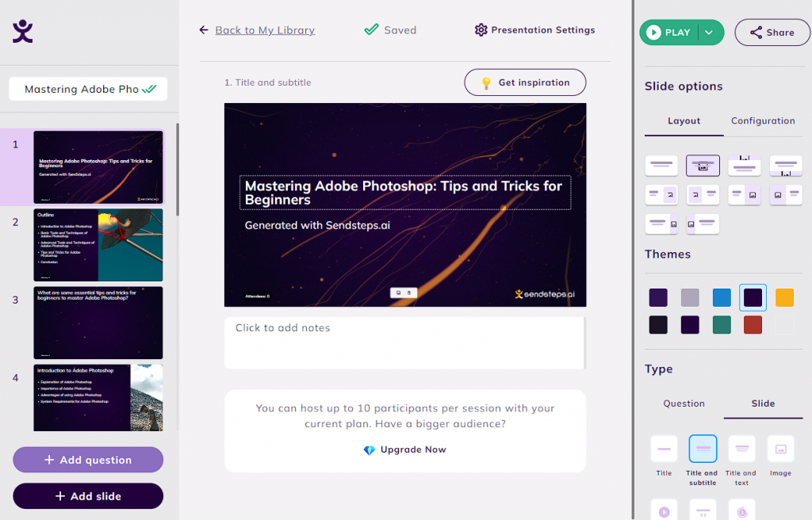This screenshot has width=812, height=520.
Task: Click the Add question button
Action: tap(88, 460)
